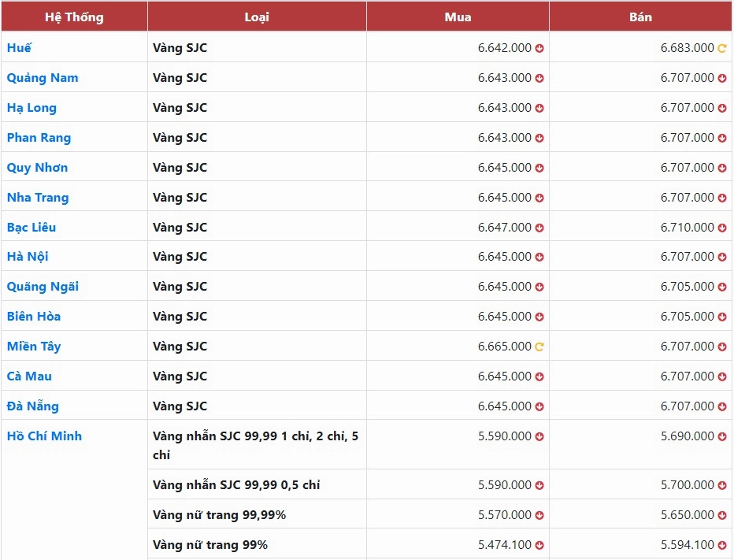734x560 pixels.
Task: Click the red arrow beside Đà Nẵng sell price
Action: click(x=722, y=407)
